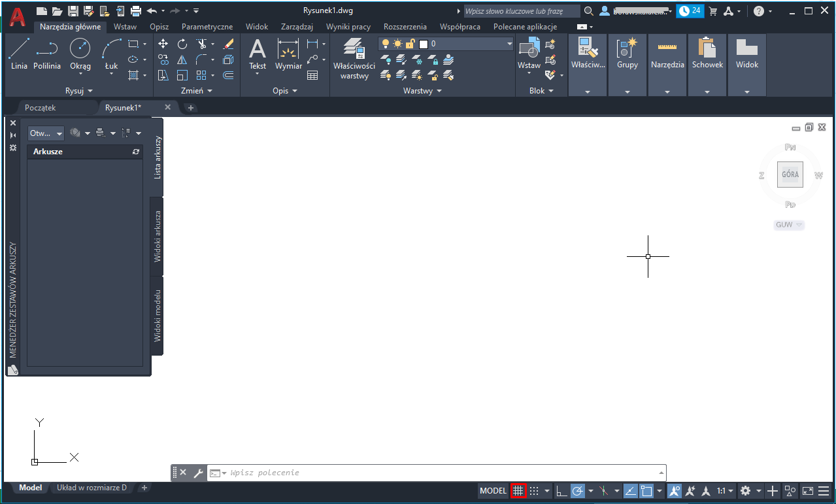Open the Otw... dropdown in sheet set manager
The image size is (836, 504).
pyautogui.click(x=46, y=133)
